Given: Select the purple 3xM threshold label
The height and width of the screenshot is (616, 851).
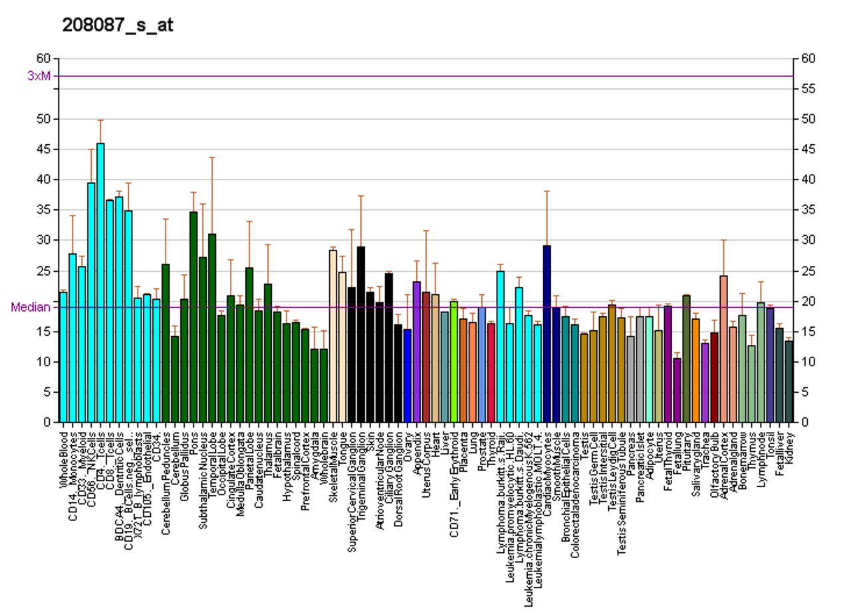Looking at the screenshot, I should tap(39, 76).
